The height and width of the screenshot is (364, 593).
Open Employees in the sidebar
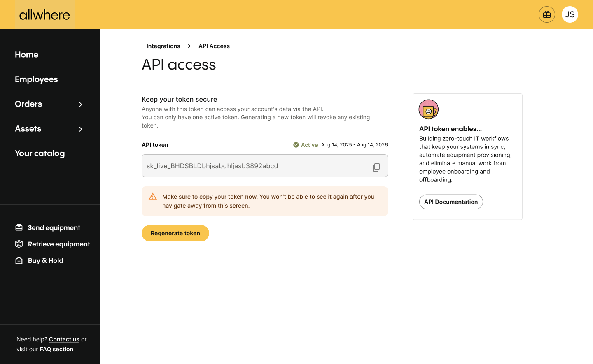pyautogui.click(x=36, y=79)
